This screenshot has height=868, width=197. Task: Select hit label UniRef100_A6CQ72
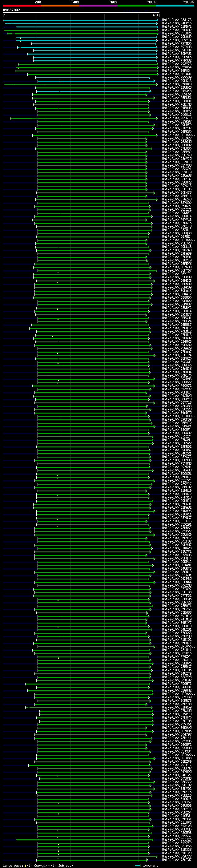(177, 386)
